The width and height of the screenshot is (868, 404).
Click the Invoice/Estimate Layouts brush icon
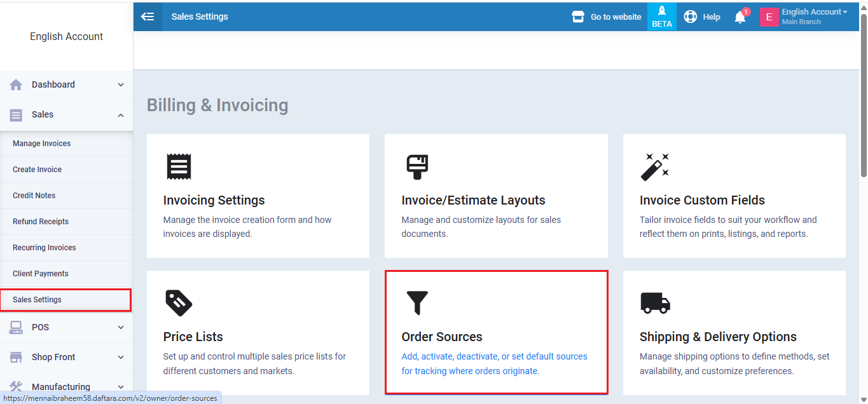tap(417, 166)
